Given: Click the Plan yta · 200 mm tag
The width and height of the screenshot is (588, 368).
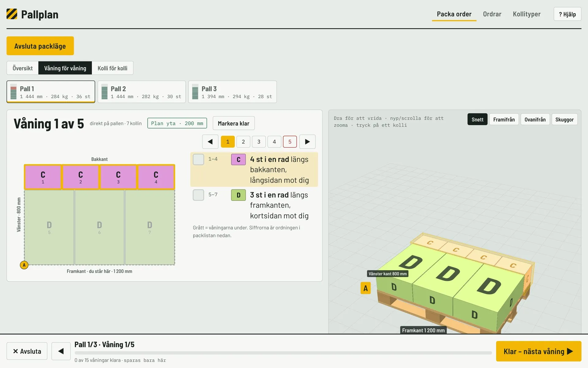Looking at the screenshot, I should coord(177,123).
